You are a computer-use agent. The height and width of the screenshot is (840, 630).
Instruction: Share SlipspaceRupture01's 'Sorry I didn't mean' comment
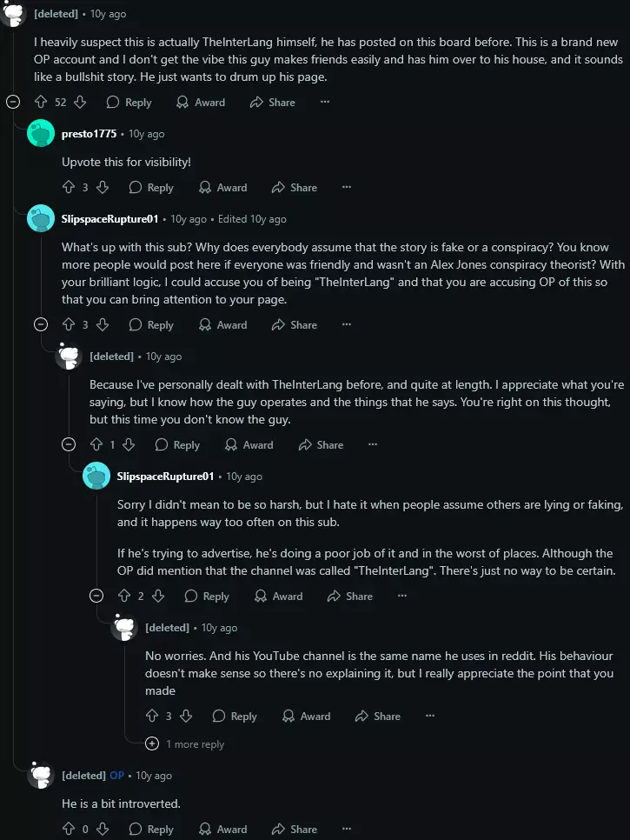point(349,596)
